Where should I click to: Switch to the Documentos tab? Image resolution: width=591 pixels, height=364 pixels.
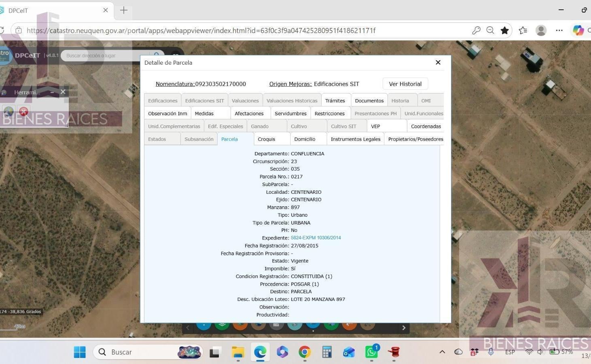(x=369, y=101)
